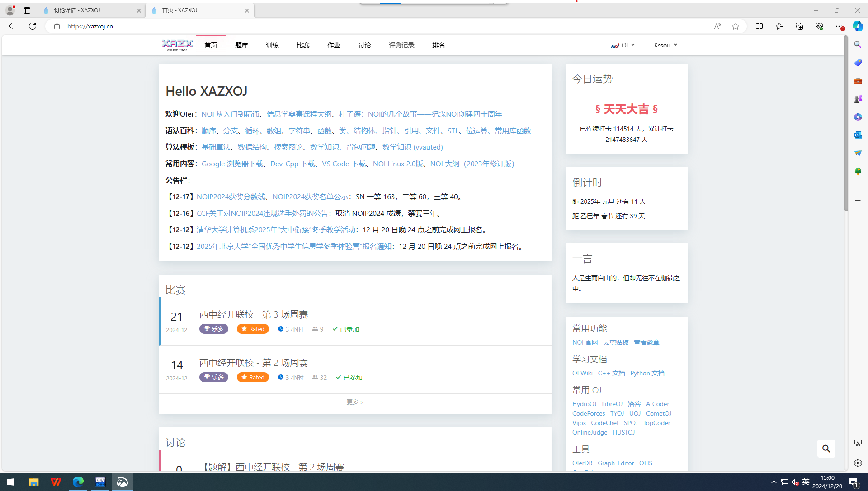Expand the OI domain dropdown

tap(623, 45)
